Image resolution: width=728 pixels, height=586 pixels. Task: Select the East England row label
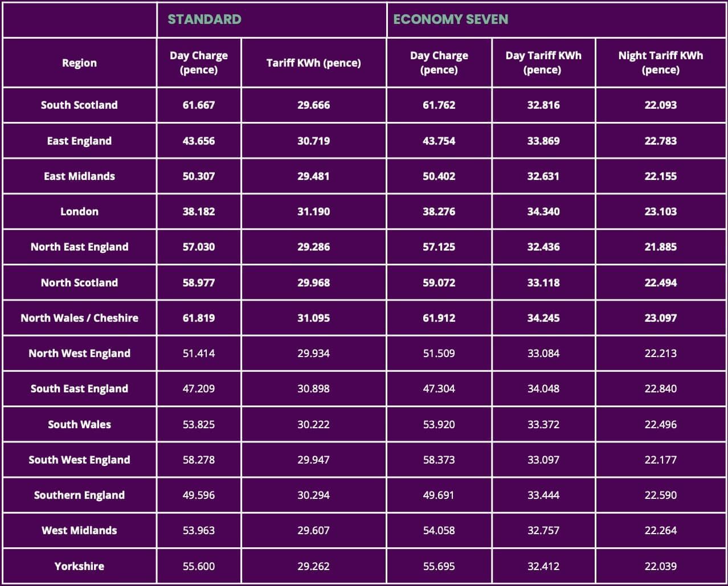[x=79, y=141]
